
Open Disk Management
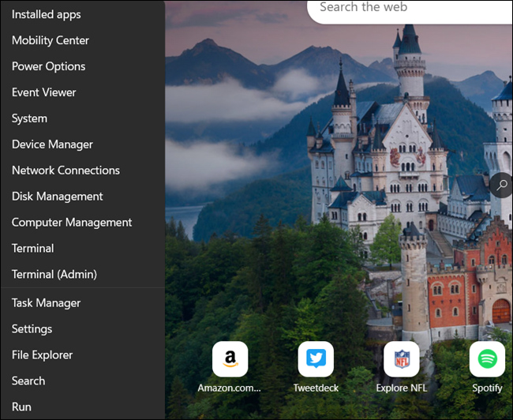point(58,197)
